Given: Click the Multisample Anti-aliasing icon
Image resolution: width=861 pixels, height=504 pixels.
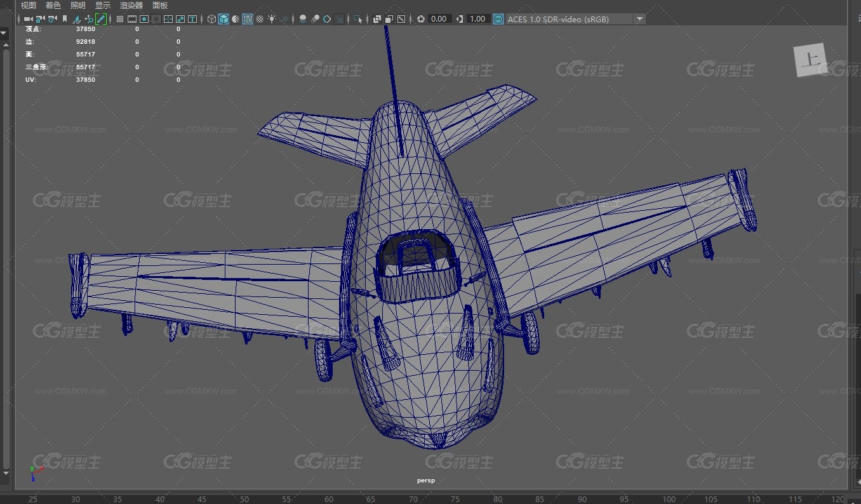Looking at the screenshot, I should tap(326, 19).
